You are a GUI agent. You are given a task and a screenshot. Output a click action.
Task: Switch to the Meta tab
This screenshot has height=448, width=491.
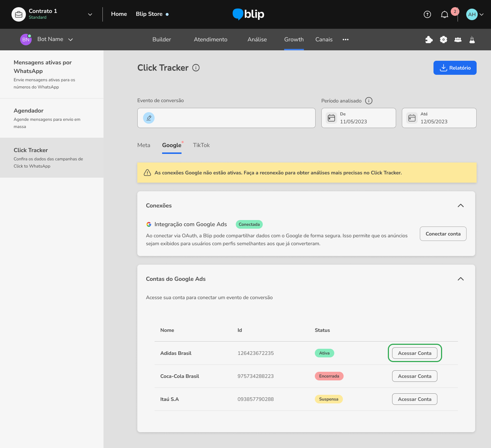[144, 145]
